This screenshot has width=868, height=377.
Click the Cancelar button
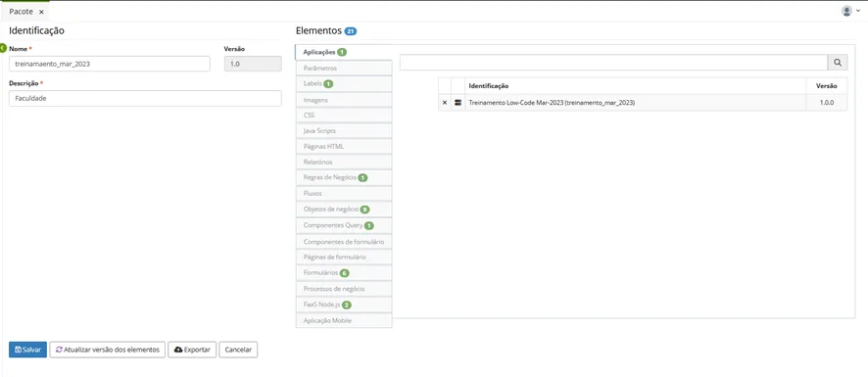tap(238, 350)
